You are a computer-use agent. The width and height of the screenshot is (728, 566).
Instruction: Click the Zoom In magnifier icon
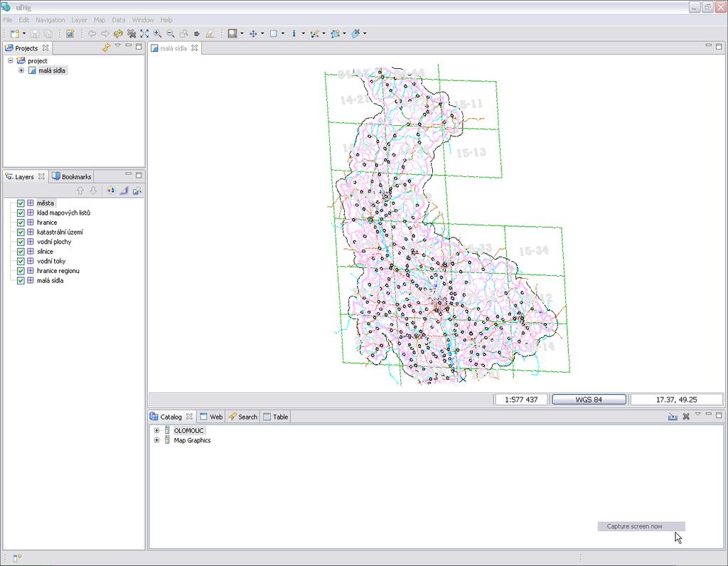point(157,33)
